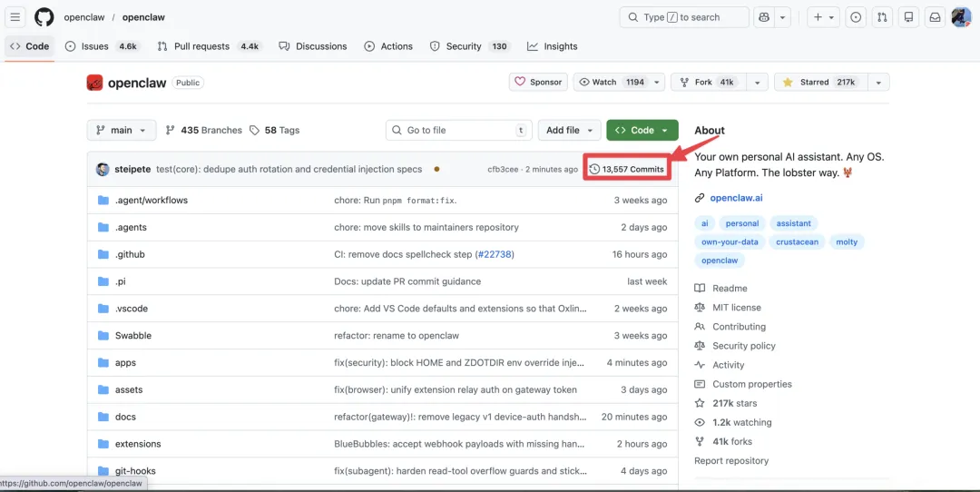Open the Swabble folder
The height and width of the screenshot is (492, 980).
tap(133, 336)
